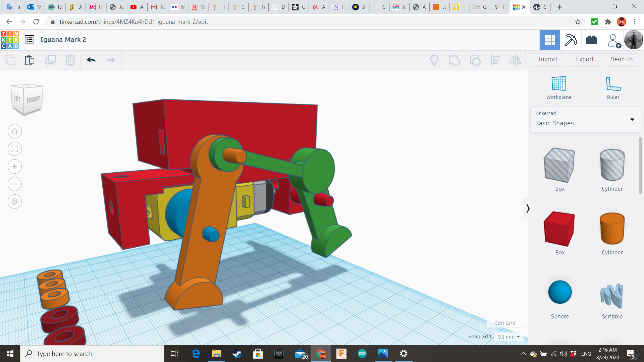Toggle orthographic perspective view cube icon
This screenshot has width=644, height=362.
[15, 202]
